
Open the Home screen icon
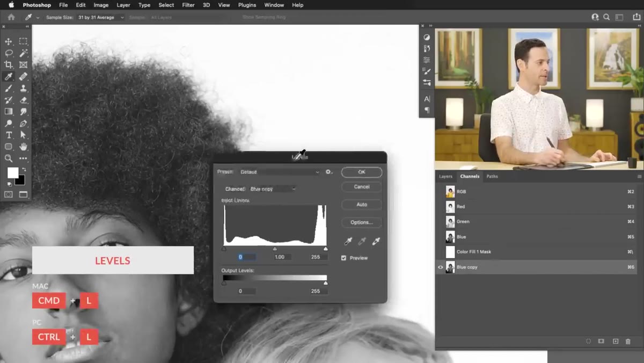click(x=11, y=17)
